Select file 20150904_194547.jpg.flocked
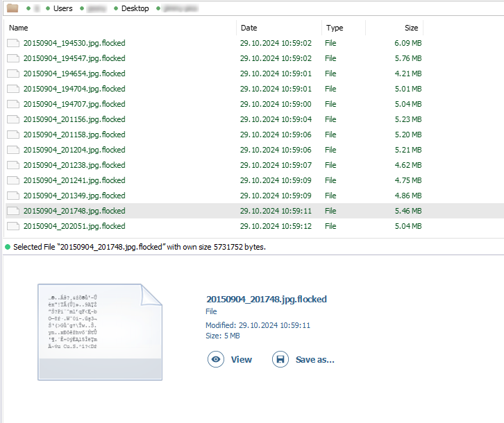 coord(74,58)
